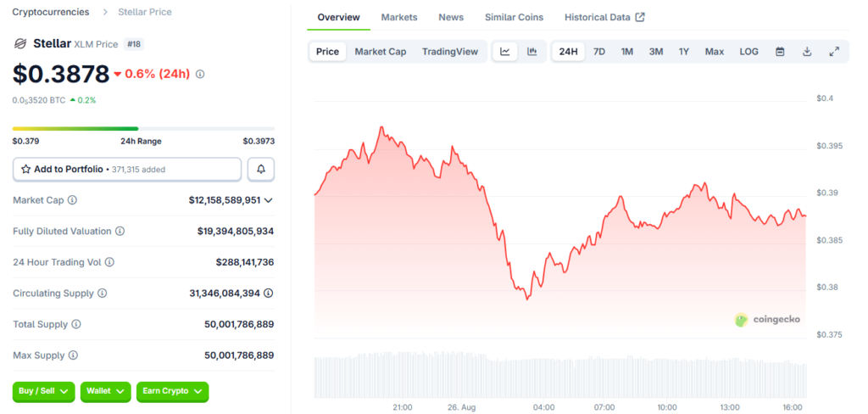Expand the Market Cap value chevron
The image size is (868, 414).
click(x=269, y=200)
